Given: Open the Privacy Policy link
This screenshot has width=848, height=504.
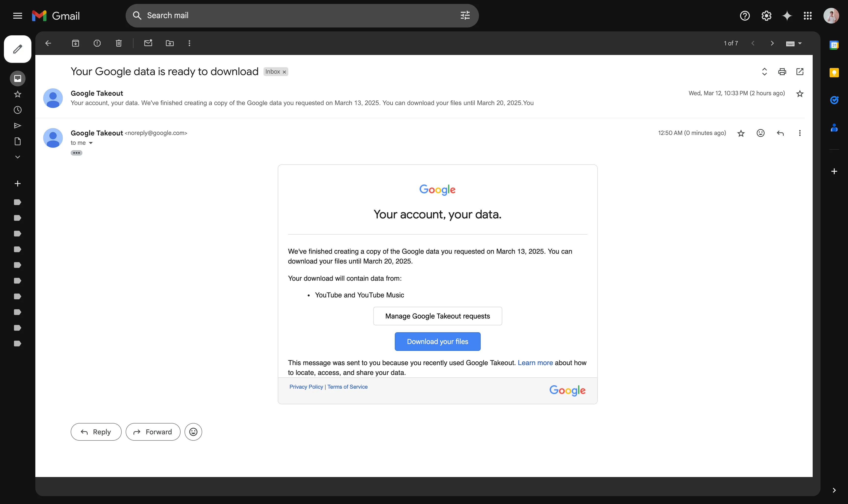Looking at the screenshot, I should click(306, 387).
